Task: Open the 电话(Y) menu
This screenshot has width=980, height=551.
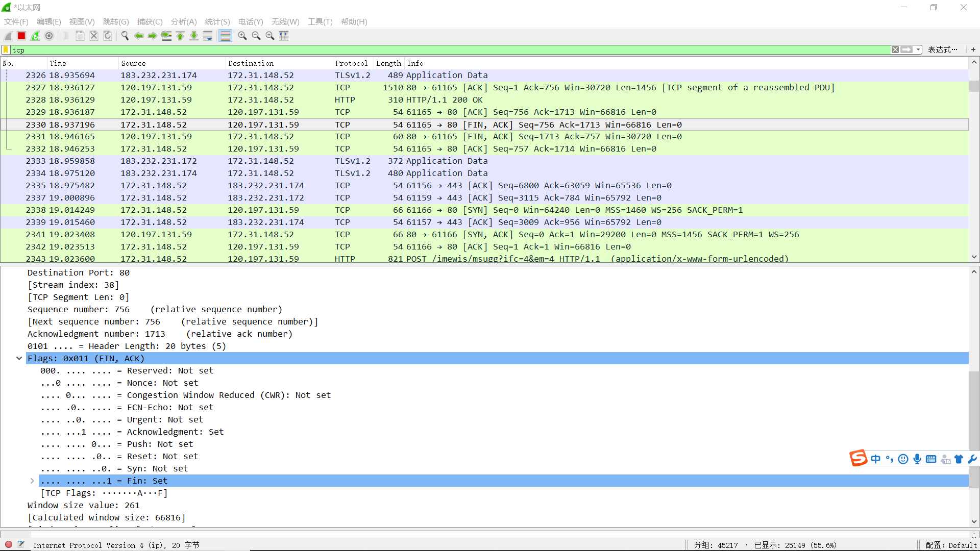Action: coord(251,21)
